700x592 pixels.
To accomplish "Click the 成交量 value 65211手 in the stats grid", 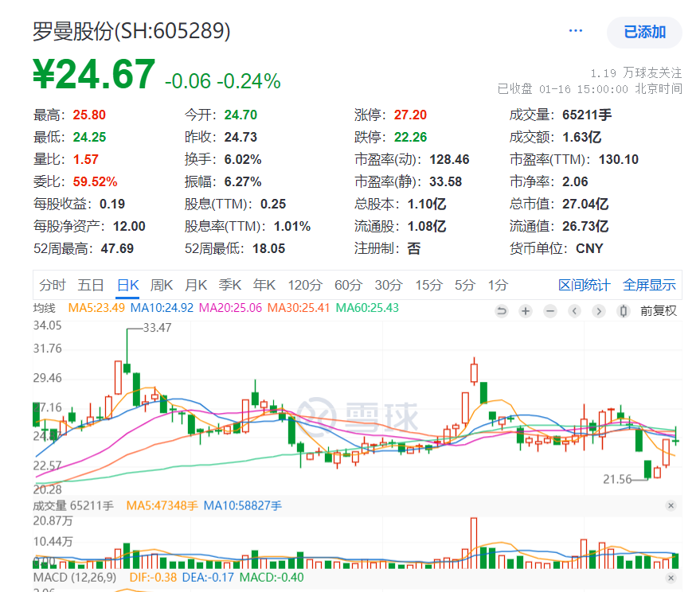I will click(587, 115).
